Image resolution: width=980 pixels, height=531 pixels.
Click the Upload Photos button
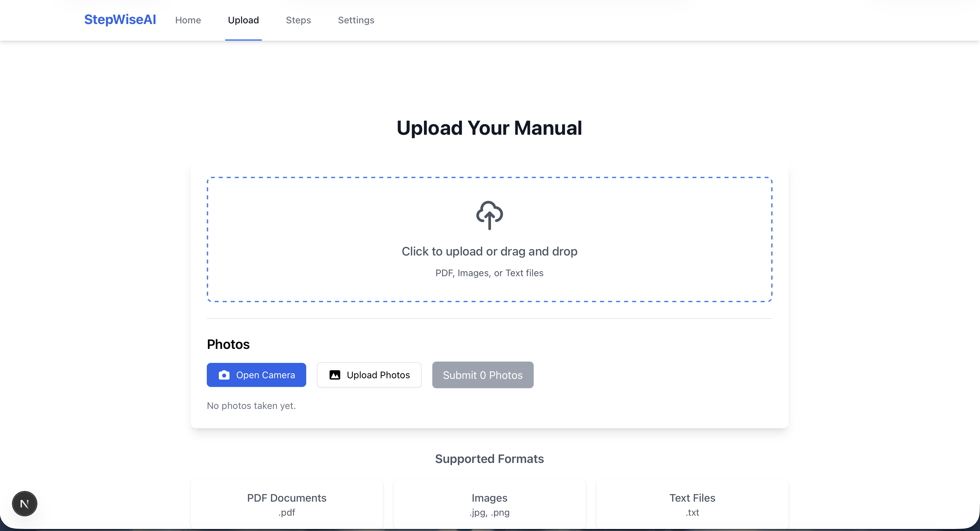click(369, 375)
